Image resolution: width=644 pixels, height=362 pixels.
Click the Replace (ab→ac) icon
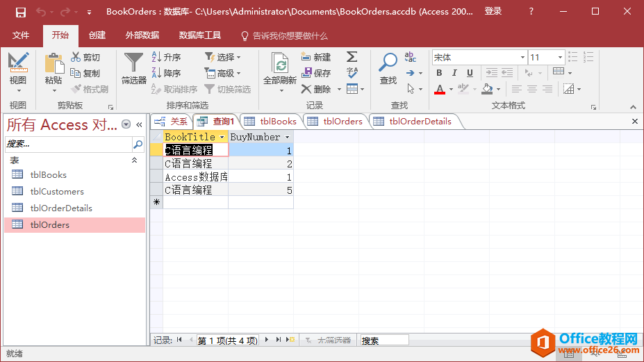click(x=411, y=57)
